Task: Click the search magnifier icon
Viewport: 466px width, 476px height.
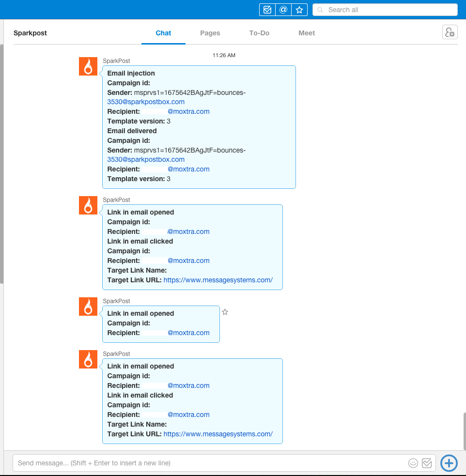Action: pos(320,10)
